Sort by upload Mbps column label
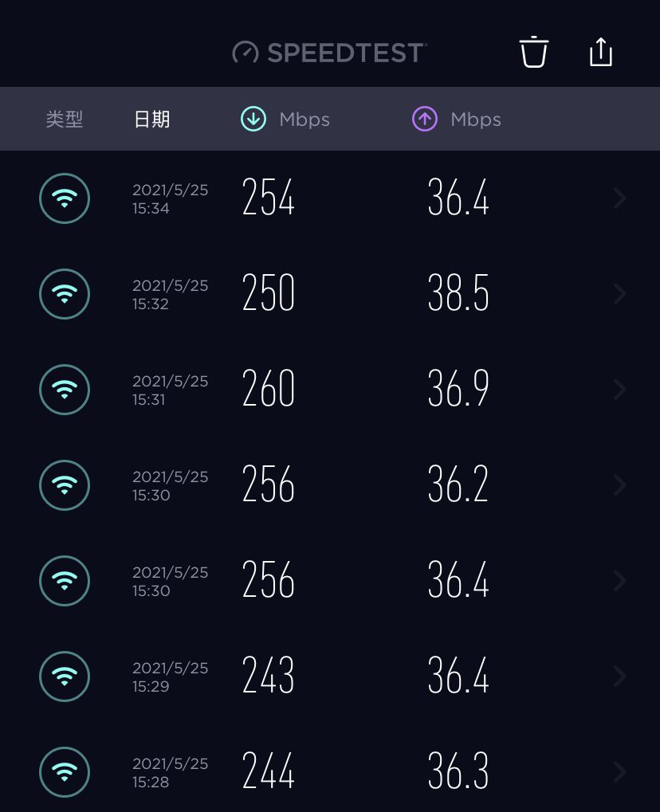Viewport: 660px width, 812px height. (476, 120)
